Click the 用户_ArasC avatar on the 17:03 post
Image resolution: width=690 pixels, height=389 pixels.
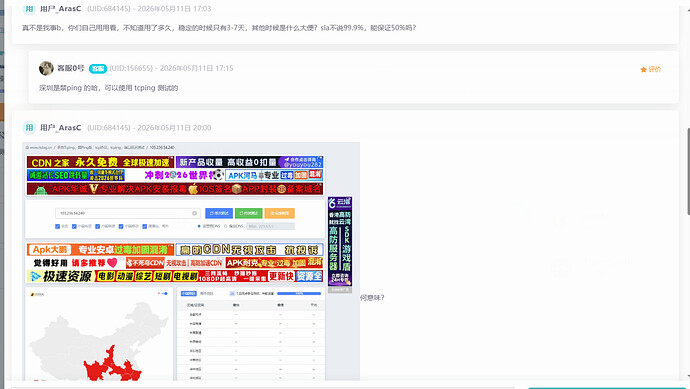point(29,8)
